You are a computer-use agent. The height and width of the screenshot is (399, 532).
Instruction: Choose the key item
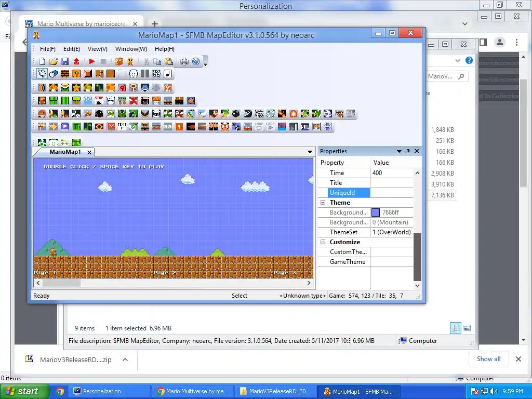click(x=134, y=88)
